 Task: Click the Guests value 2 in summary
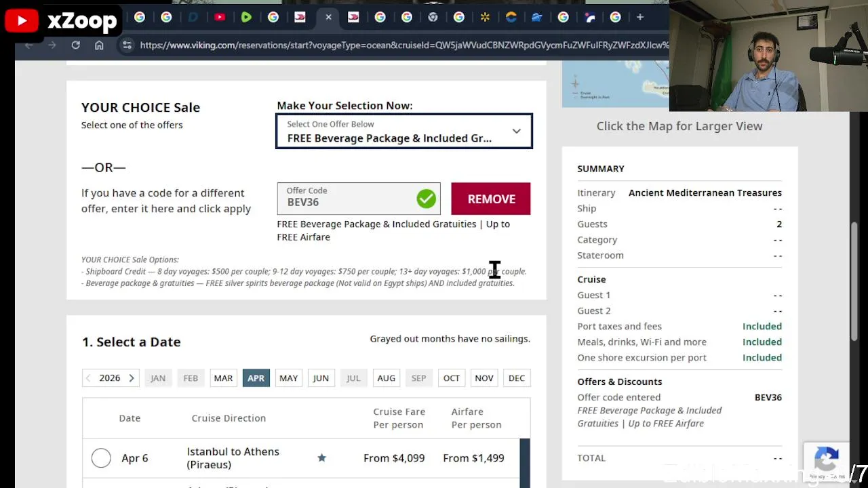(x=779, y=224)
